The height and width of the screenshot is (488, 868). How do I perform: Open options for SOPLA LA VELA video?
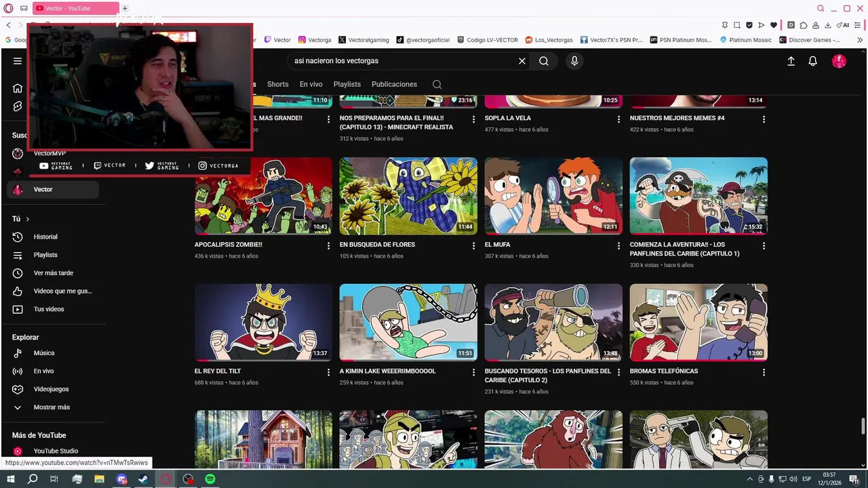(618, 119)
